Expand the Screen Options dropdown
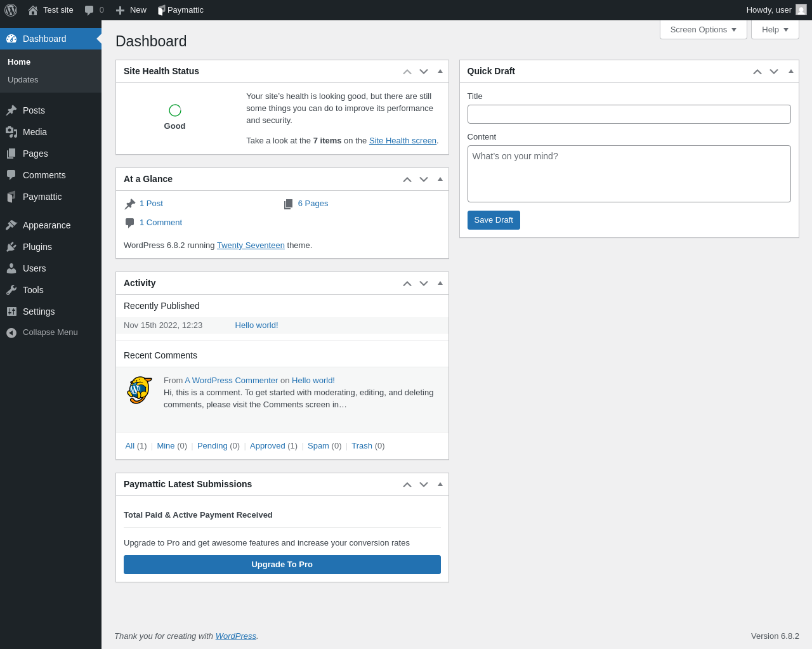Screen dimensions: 812x649 click(703, 30)
